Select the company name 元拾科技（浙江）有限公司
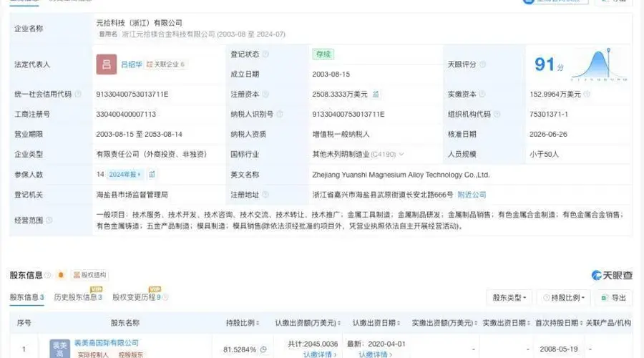This screenshot has width=644, height=358. pyautogui.click(x=140, y=23)
